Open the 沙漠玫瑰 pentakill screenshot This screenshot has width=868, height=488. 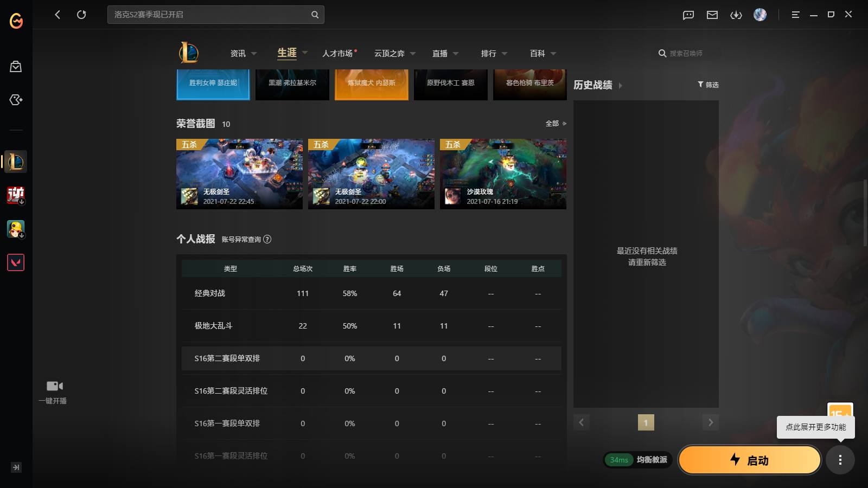point(503,174)
